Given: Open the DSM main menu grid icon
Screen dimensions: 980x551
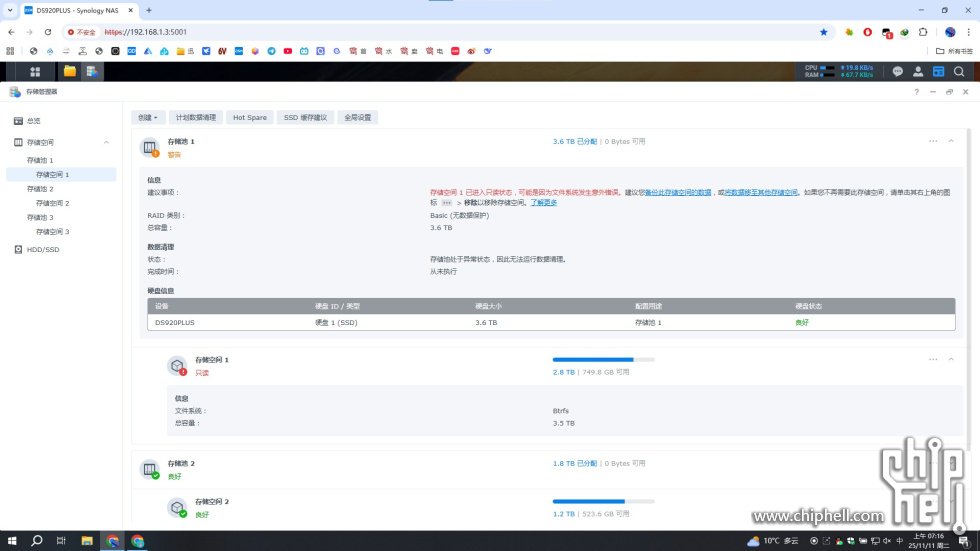Looking at the screenshot, I should [x=35, y=72].
